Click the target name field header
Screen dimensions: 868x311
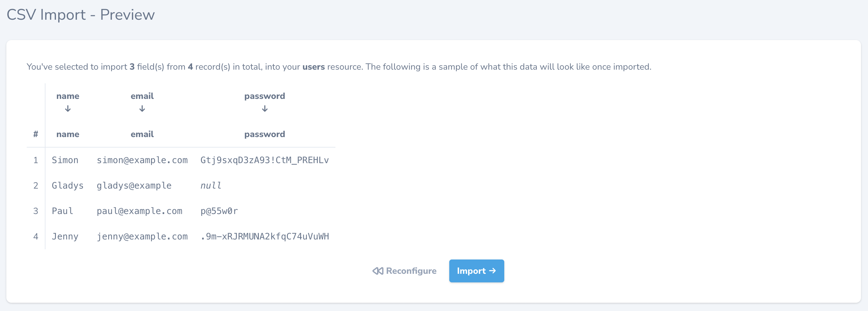68,134
